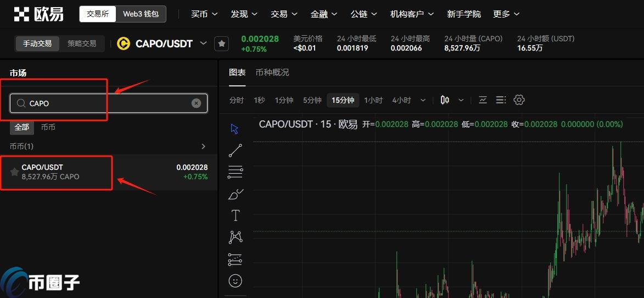Open the emoji sticker tool
This screenshot has width=644, height=298.
(236, 281)
